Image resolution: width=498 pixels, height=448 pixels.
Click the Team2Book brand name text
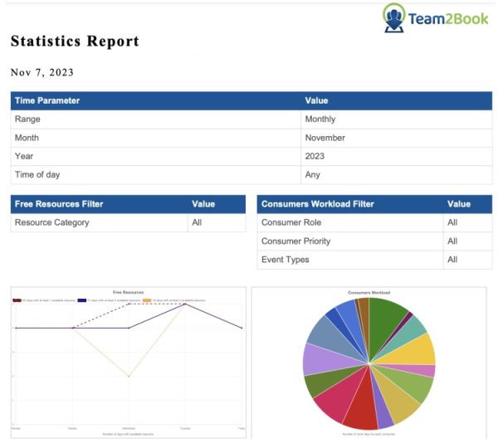coord(447,18)
